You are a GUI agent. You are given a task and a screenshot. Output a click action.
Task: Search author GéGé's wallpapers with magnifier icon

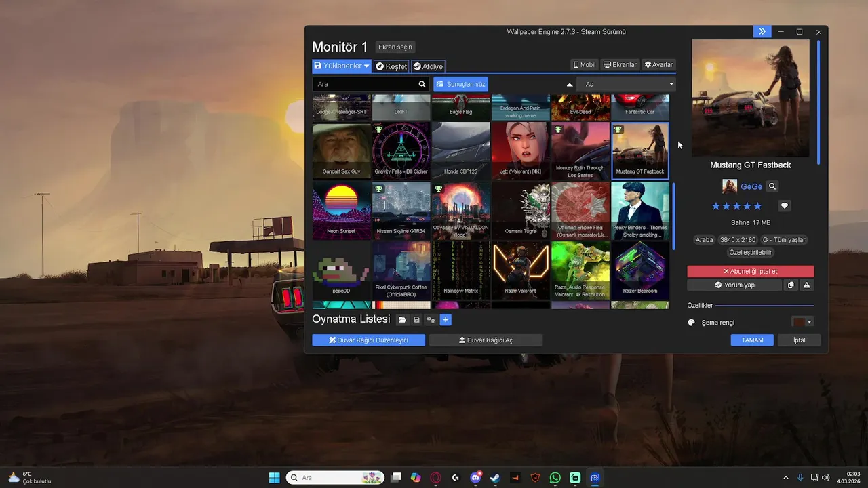[772, 186]
